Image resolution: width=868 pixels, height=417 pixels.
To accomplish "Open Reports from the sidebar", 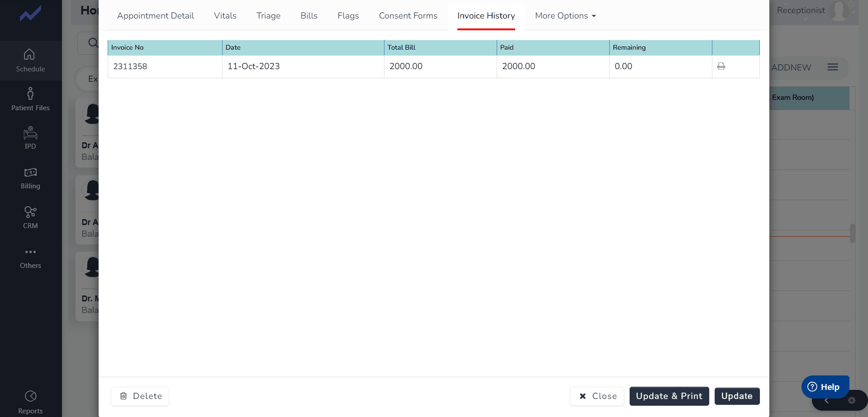I will (x=30, y=403).
